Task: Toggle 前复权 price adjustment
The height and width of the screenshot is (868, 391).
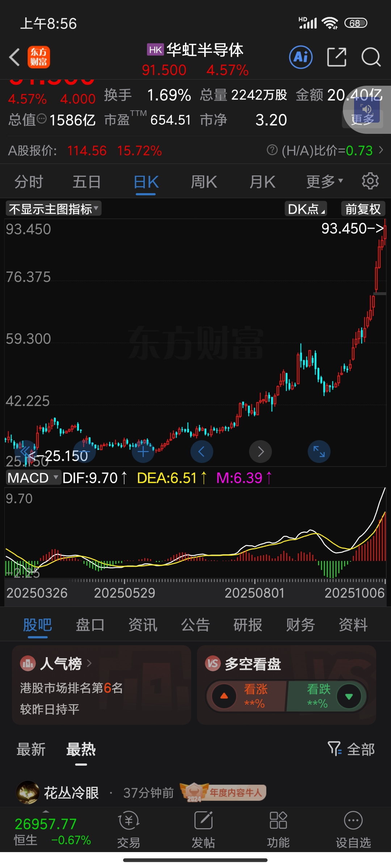Action: [363, 209]
